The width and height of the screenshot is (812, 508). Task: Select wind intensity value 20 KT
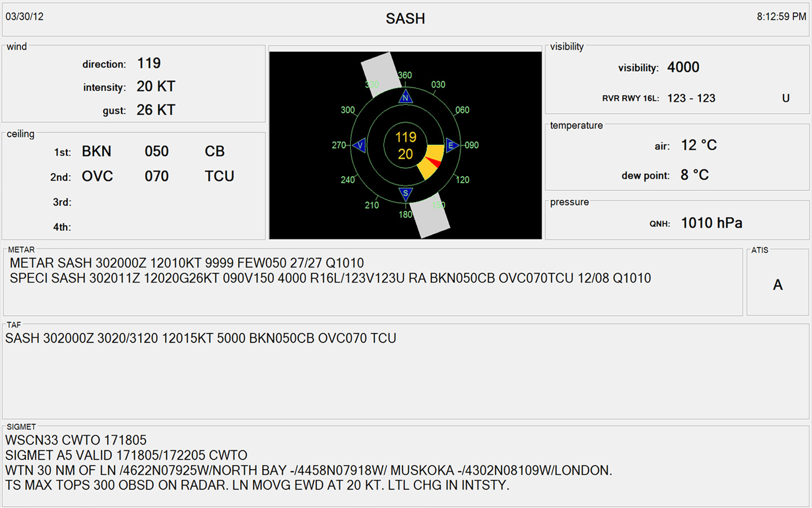156,86
